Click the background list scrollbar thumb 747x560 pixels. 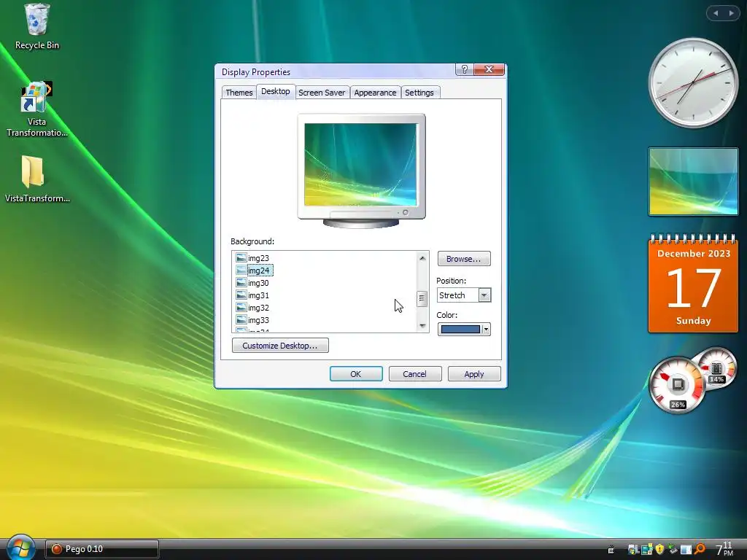422,298
